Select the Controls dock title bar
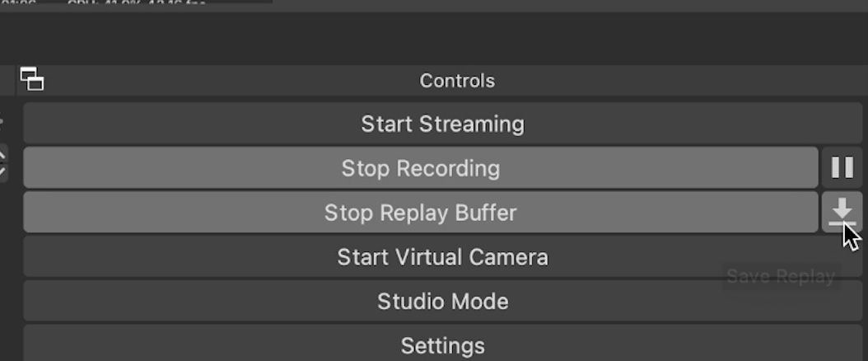 pyautogui.click(x=457, y=81)
